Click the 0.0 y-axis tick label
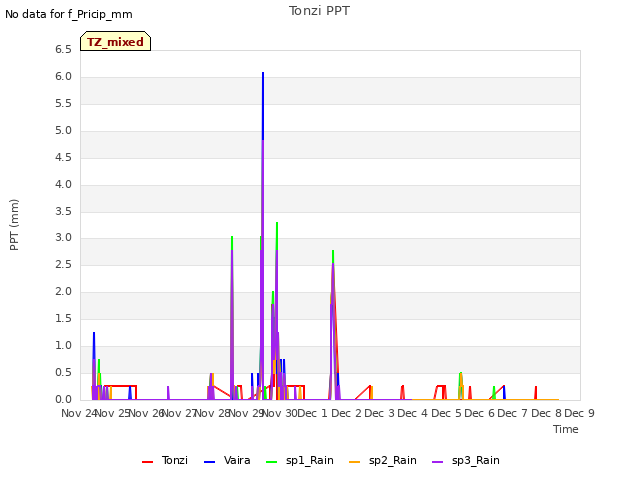The image size is (640, 480). pyautogui.click(x=63, y=399)
